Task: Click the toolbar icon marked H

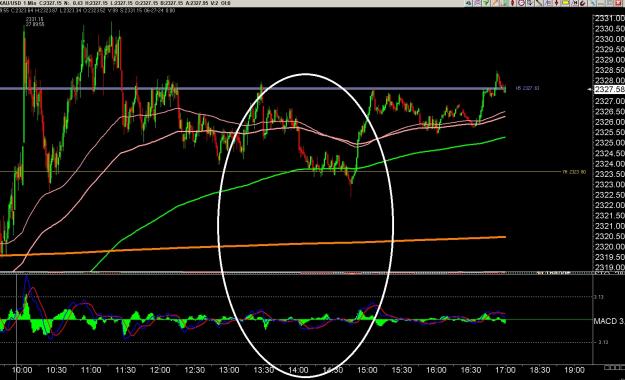Action: click(575, 3)
